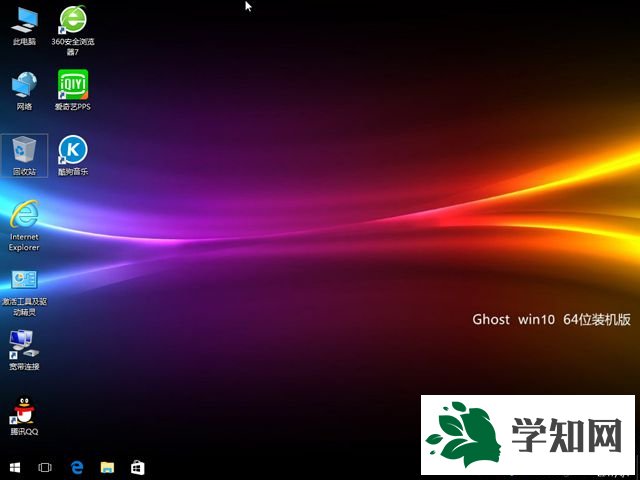Launch Microsoft Edge from the taskbar
The width and height of the screenshot is (640, 480).
77,467
